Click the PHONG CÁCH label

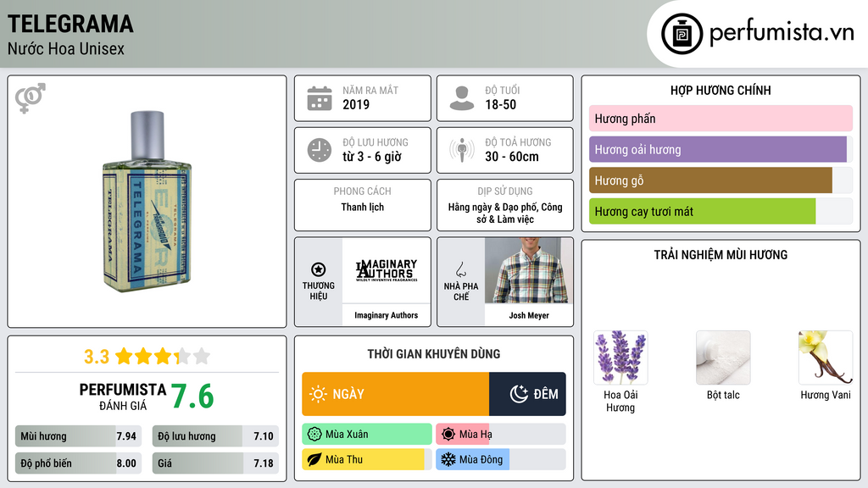pyautogui.click(x=363, y=191)
